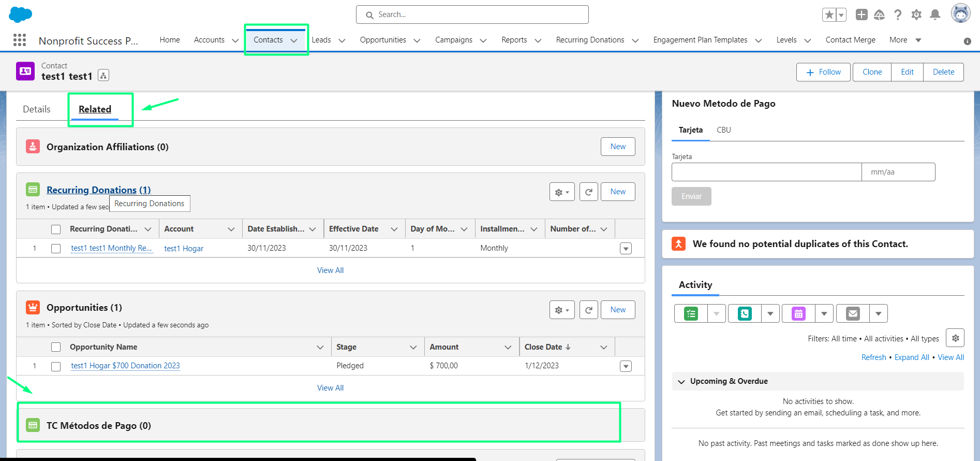
Task: Refresh the Opportunities related list
Action: (x=589, y=310)
